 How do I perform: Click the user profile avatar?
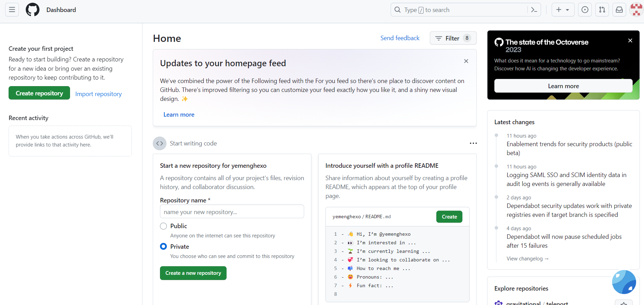(636, 10)
